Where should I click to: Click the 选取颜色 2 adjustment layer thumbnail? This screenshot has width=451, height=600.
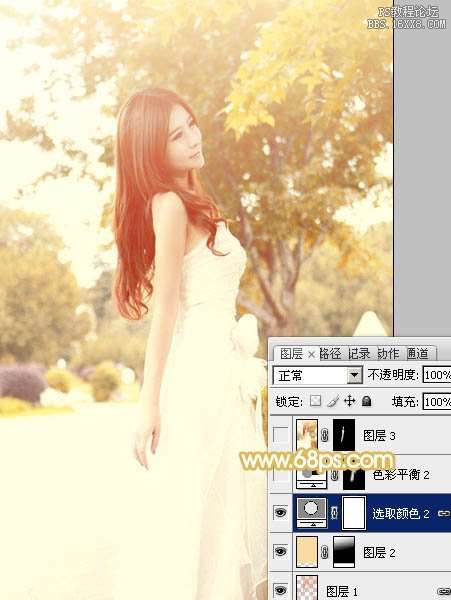point(311,512)
